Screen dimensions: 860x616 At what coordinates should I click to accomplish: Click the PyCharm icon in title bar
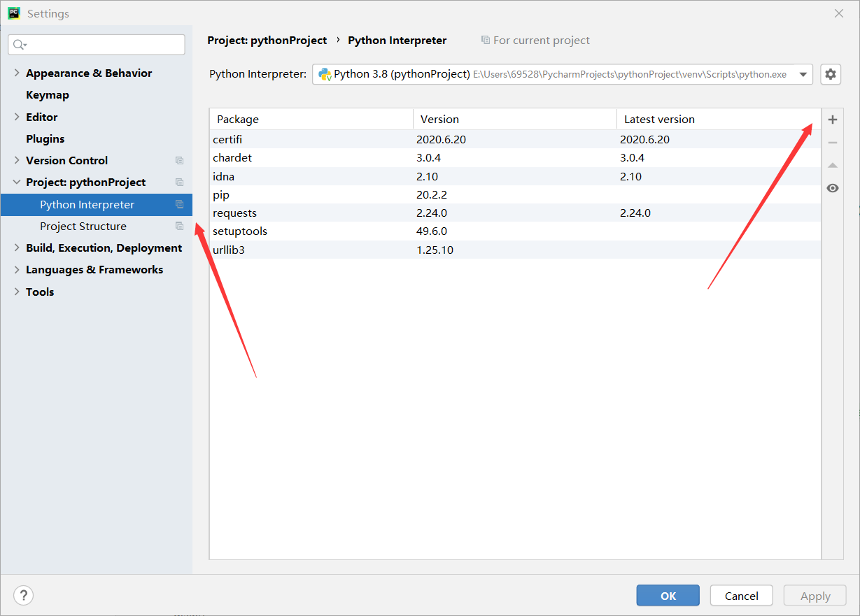(x=14, y=13)
